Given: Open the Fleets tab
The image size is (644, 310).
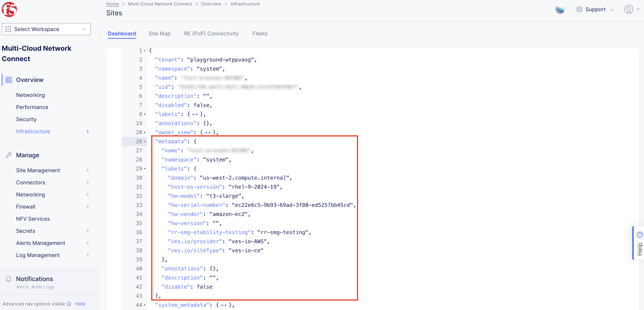Looking at the screenshot, I should point(260,33).
